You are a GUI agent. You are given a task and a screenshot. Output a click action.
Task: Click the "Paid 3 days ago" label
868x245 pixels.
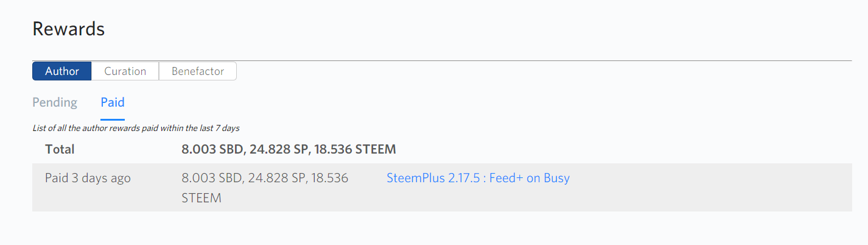88,179
